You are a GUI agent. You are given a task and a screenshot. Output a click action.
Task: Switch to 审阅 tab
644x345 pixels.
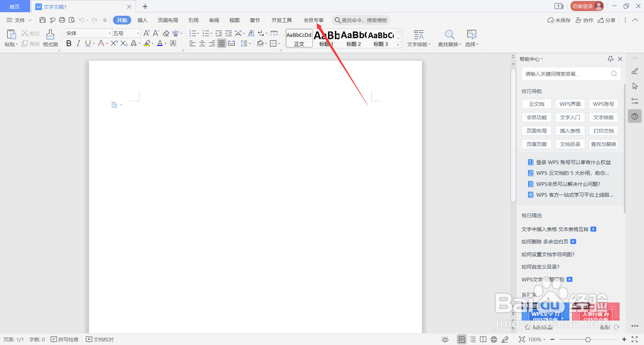pos(214,20)
